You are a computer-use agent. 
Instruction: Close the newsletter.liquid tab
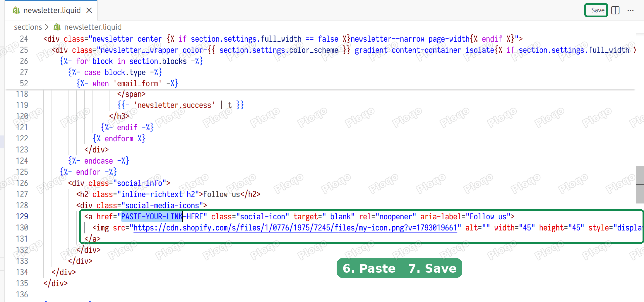coord(89,10)
